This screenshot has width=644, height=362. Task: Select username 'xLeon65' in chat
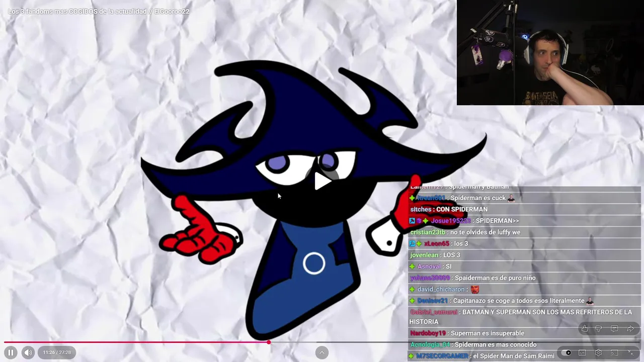point(437,244)
